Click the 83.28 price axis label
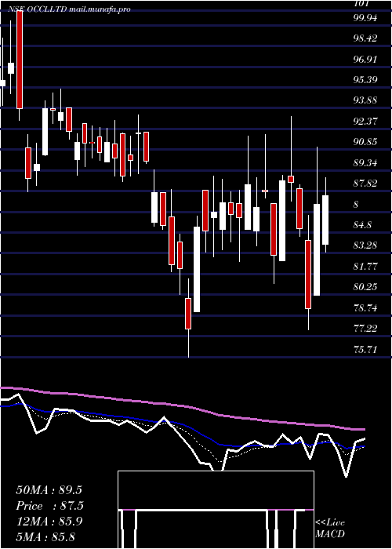This screenshot has width=392, height=549. (x=365, y=245)
